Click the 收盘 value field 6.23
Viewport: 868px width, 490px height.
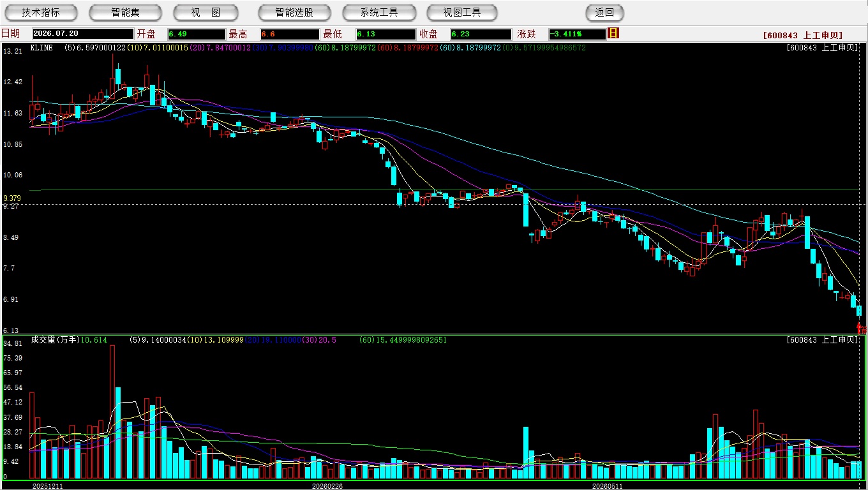pyautogui.click(x=481, y=34)
